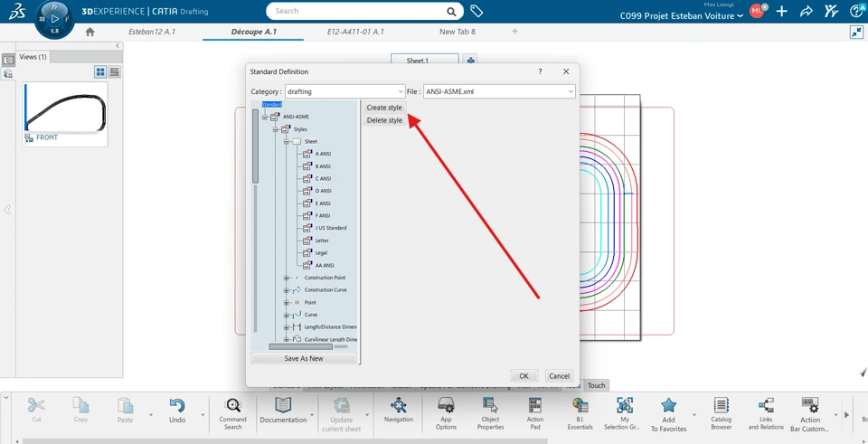Switch Views panel to thumbnail grid mode
The width and height of the screenshot is (868, 444).
click(100, 71)
